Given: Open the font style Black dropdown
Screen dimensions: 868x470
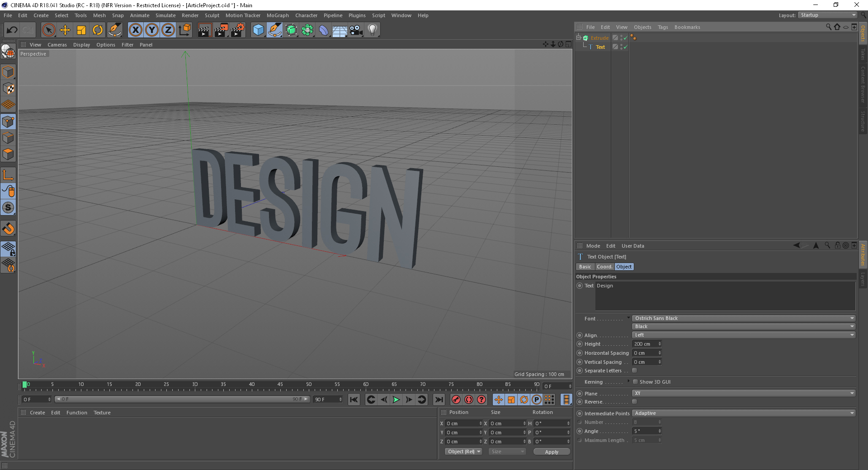Looking at the screenshot, I should pyautogui.click(x=744, y=326).
